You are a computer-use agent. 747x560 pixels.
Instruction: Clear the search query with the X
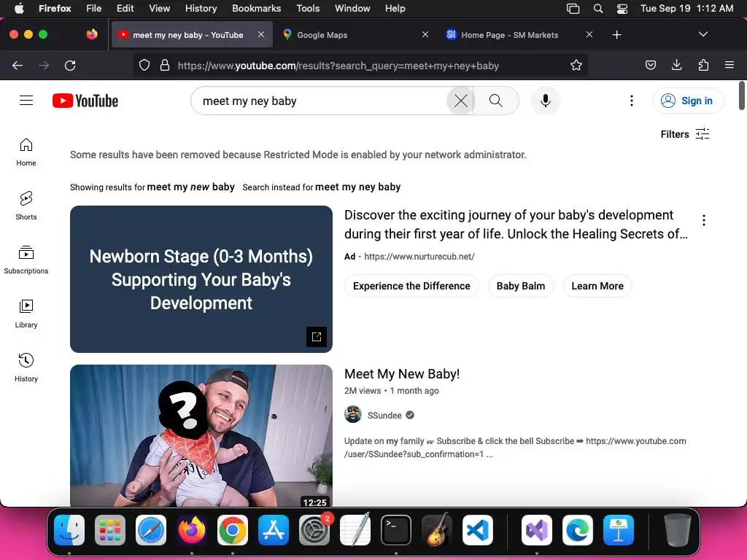click(461, 101)
